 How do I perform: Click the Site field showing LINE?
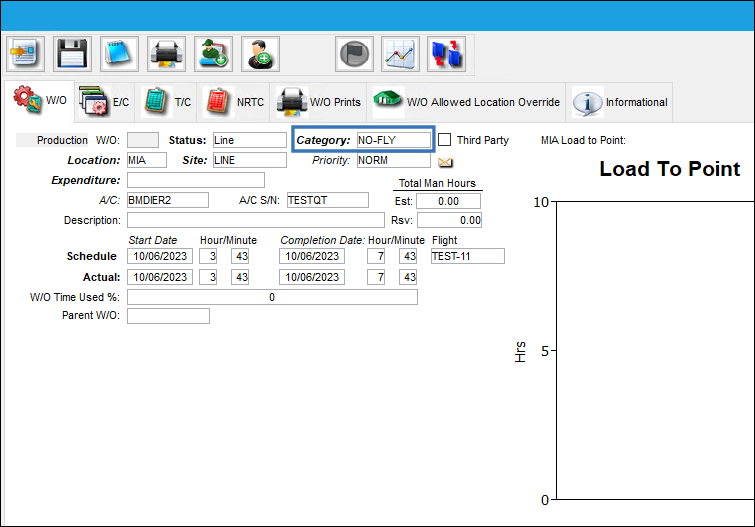pyautogui.click(x=250, y=160)
